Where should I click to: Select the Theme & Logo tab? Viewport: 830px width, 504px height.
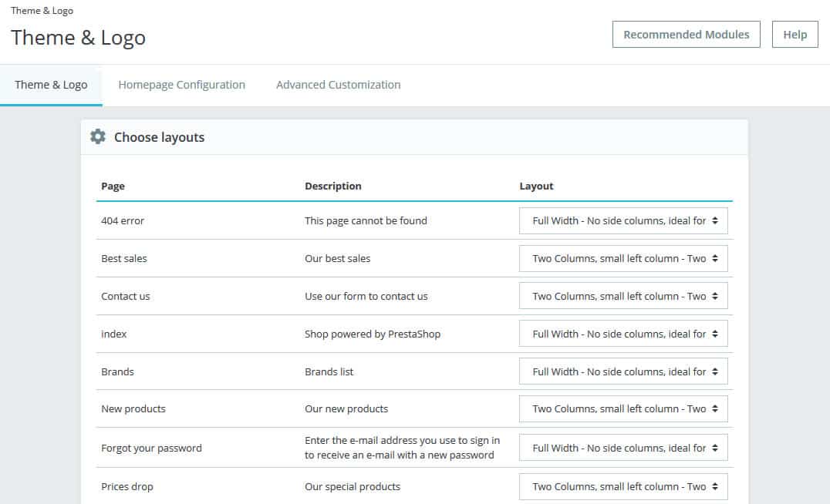tap(51, 85)
